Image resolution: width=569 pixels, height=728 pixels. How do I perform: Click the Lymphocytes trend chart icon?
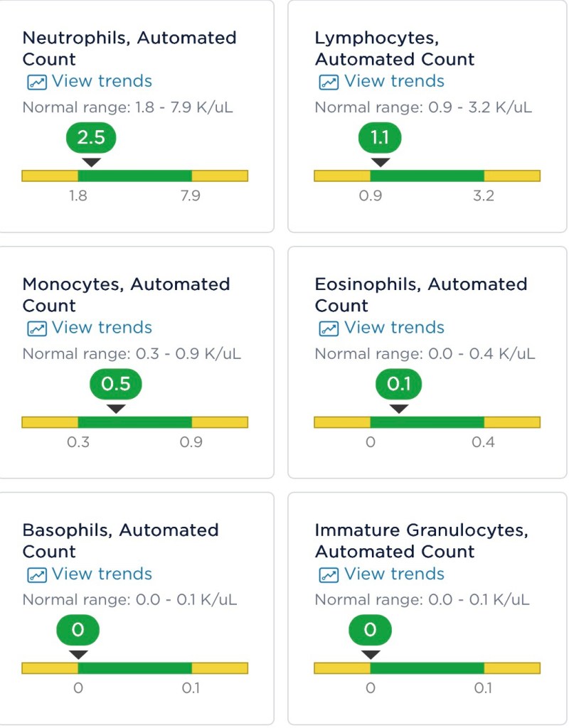329,82
